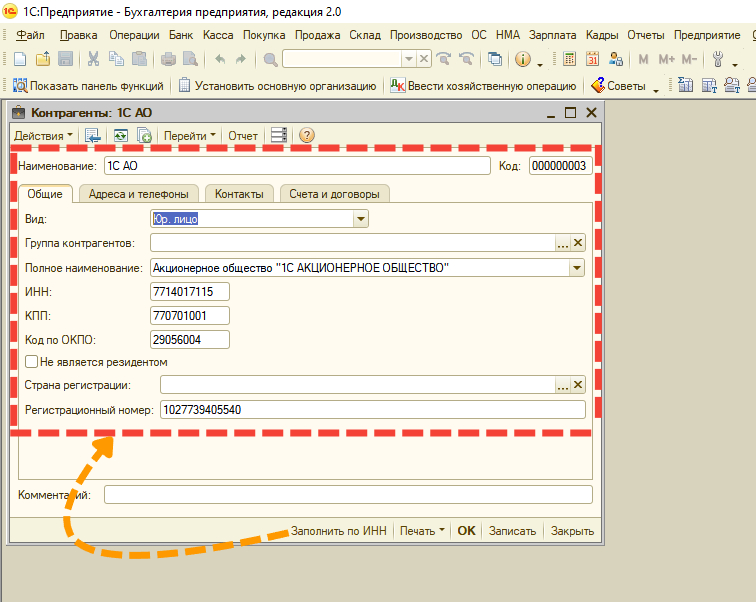Click the yellow info help icon
This screenshot has width=756, height=602.
click(523, 59)
